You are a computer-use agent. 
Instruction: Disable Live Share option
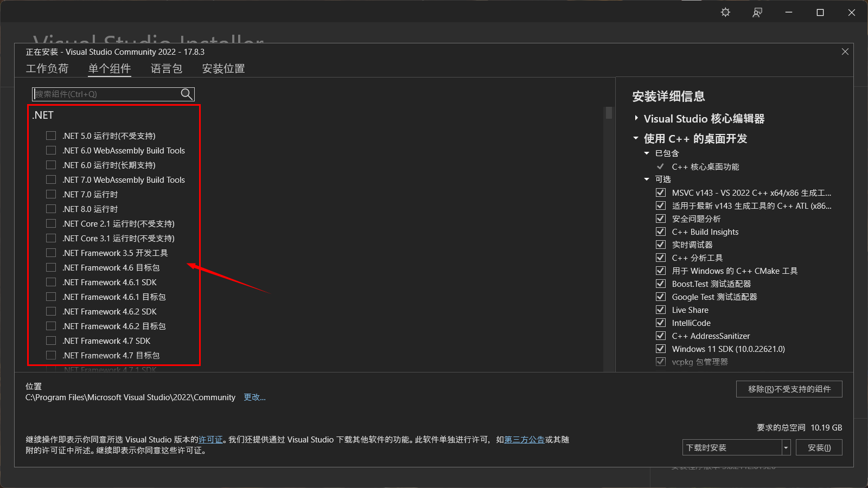[x=661, y=310]
